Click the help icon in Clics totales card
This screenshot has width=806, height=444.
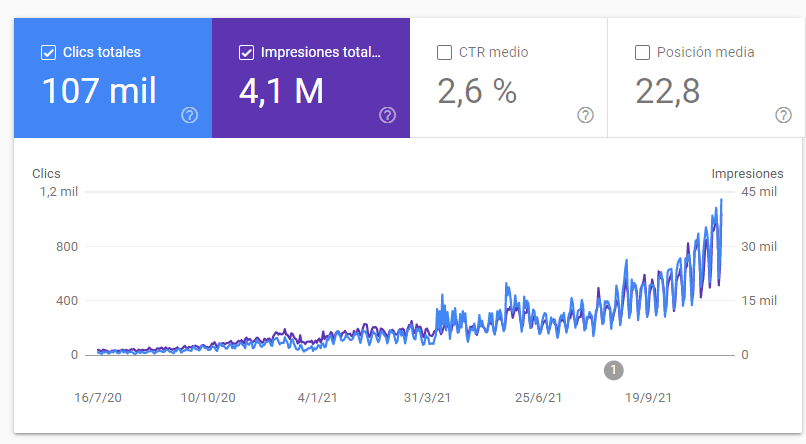[x=190, y=116]
